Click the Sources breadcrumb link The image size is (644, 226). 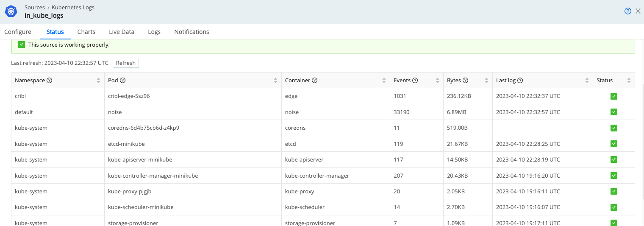coord(35,8)
